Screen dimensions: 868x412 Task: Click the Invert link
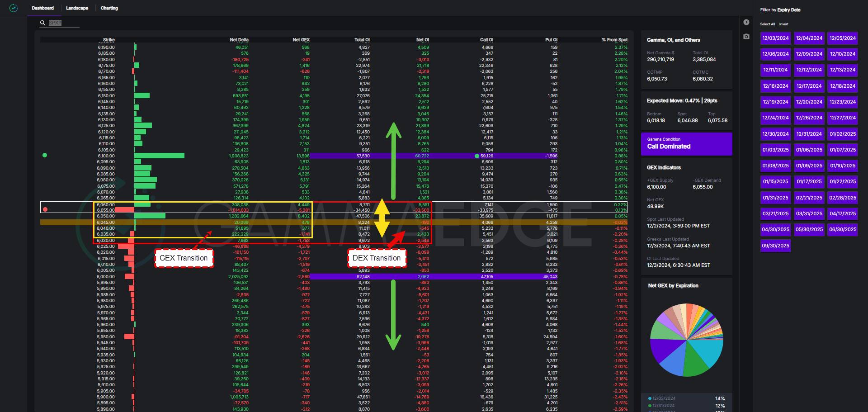[x=783, y=24]
